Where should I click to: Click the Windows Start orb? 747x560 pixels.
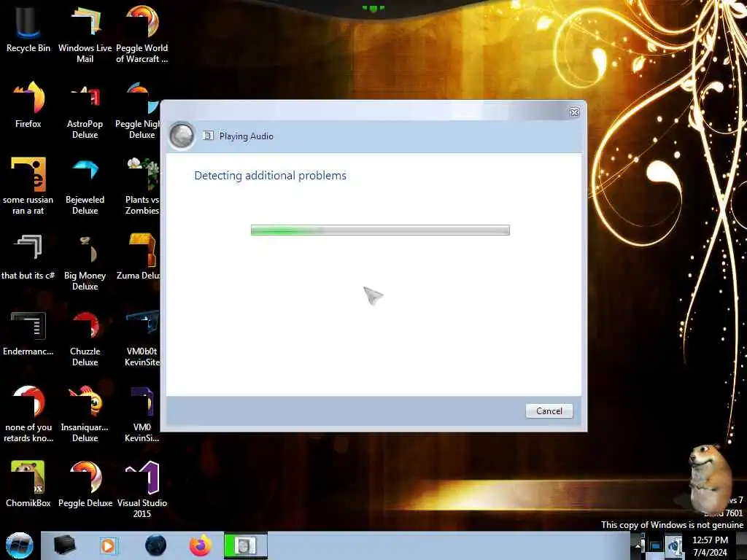tap(20, 545)
